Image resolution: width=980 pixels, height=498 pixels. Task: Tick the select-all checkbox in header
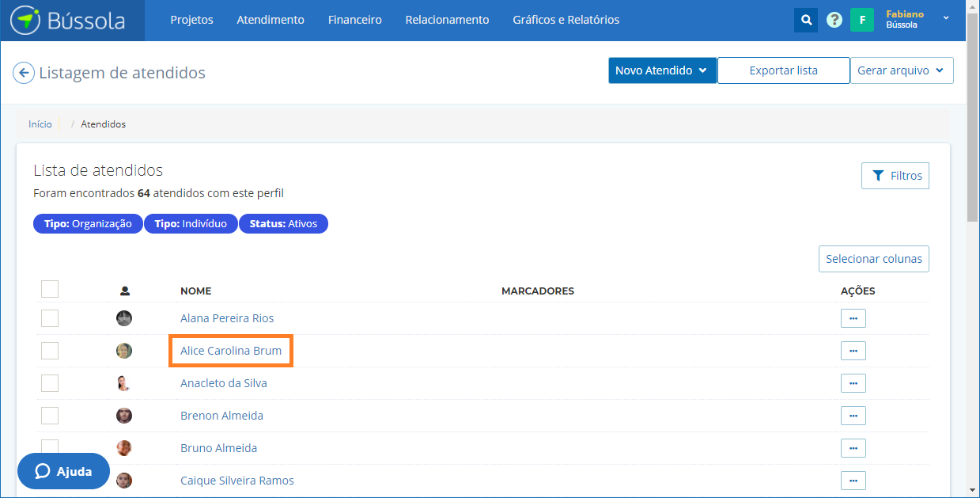[50, 289]
